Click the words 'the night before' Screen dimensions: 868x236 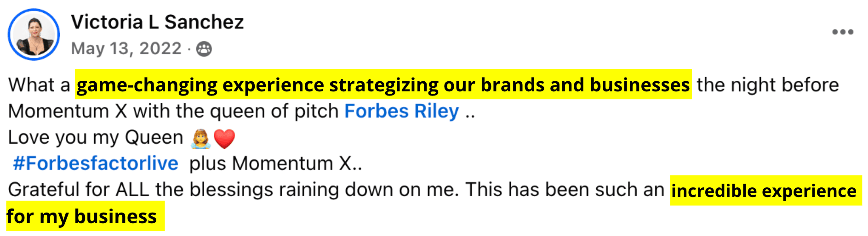tap(768, 85)
